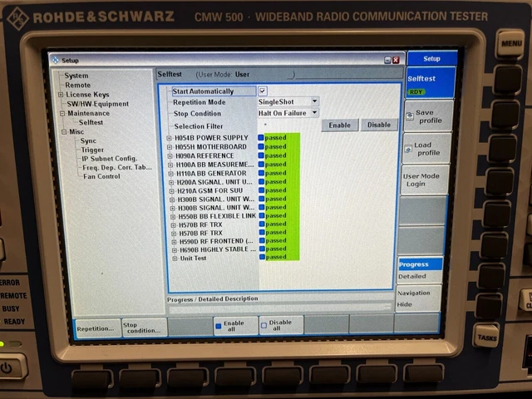Click the User Mode Login softkey

(x=425, y=180)
